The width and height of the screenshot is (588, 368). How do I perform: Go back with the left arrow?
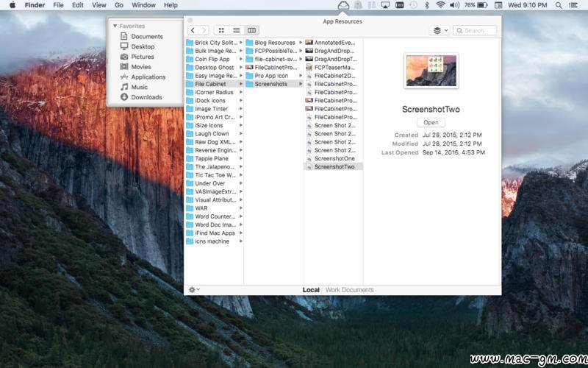[193, 30]
